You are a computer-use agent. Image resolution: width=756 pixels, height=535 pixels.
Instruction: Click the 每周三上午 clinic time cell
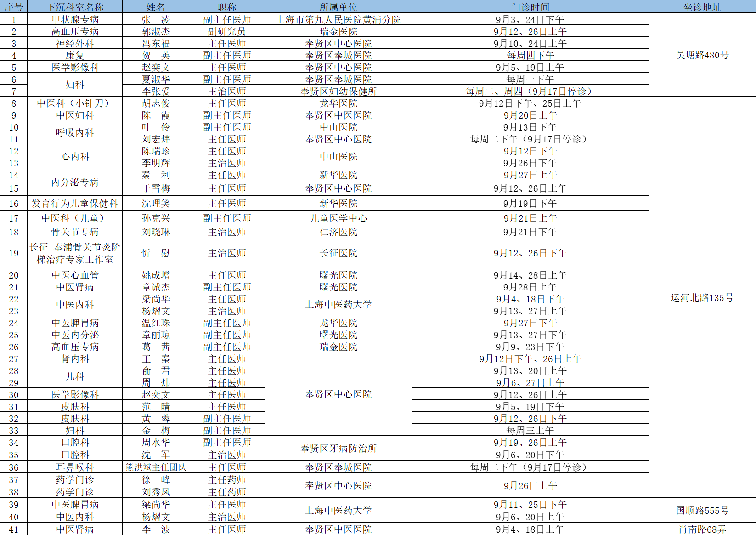point(530,430)
